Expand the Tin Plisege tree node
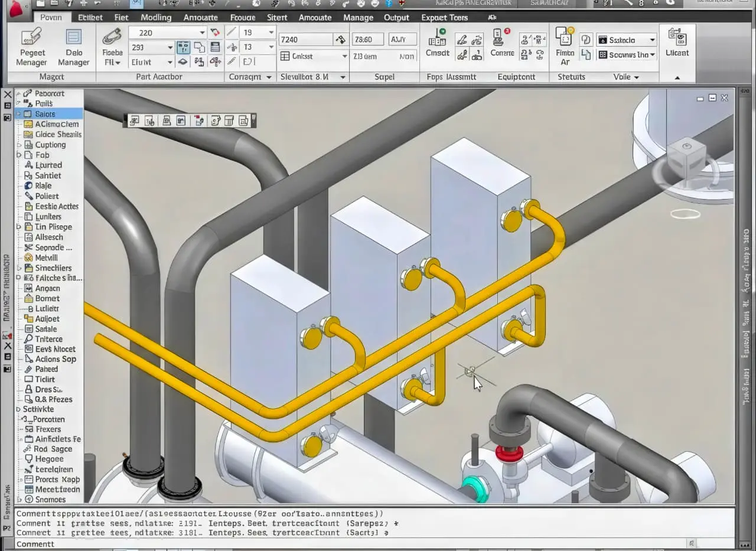 tap(19, 227)
